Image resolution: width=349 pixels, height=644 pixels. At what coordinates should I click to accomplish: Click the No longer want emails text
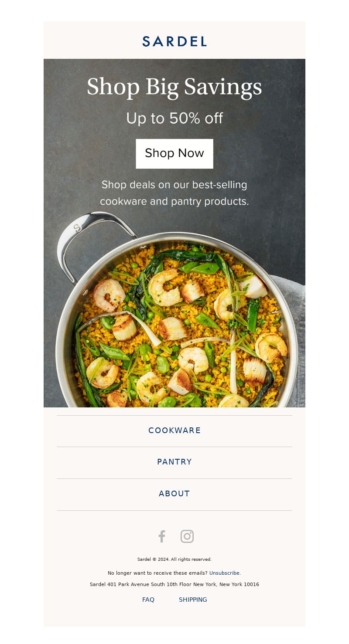[157, 573]
